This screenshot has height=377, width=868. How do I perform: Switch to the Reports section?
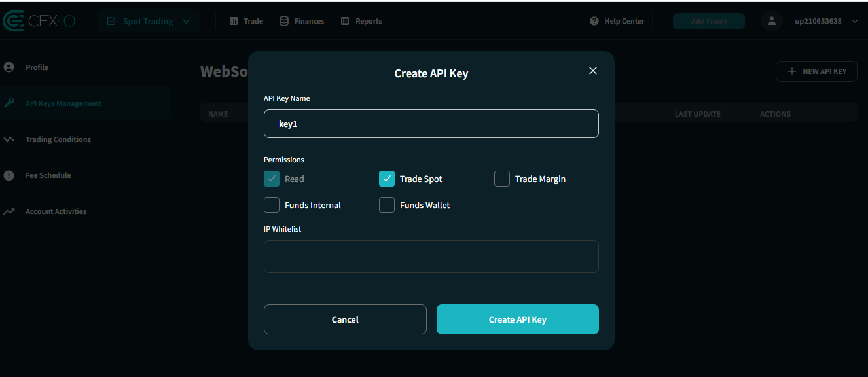click(361, 20)
